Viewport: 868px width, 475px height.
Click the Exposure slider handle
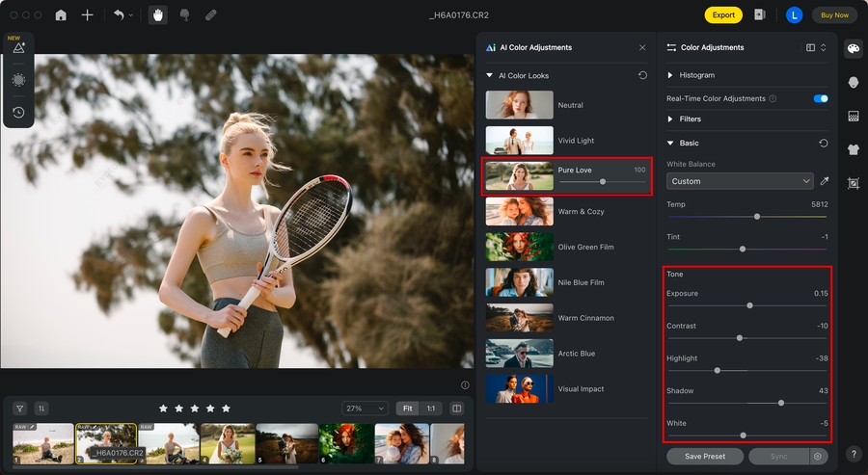pyautogui.click(x=749, y=305)
